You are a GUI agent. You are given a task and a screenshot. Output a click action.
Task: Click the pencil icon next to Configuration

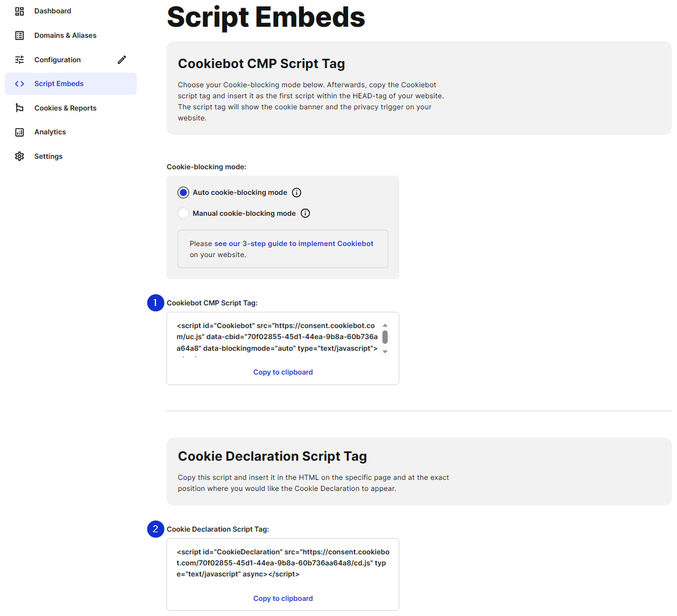[x=122, y=59]
